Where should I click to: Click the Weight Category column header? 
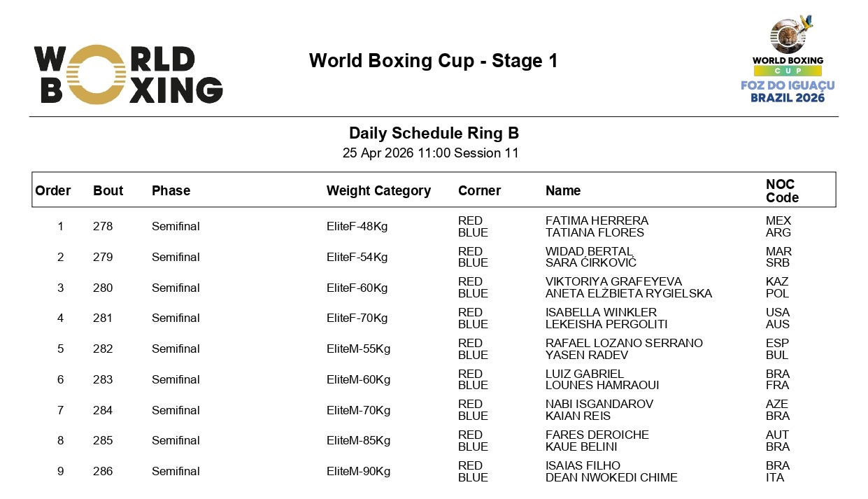tap(378, 190)
